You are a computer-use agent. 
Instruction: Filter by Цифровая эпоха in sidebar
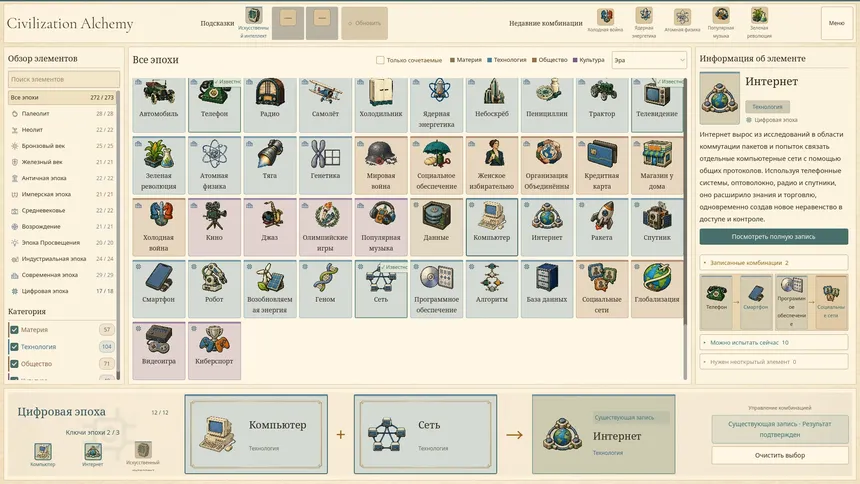62,291
